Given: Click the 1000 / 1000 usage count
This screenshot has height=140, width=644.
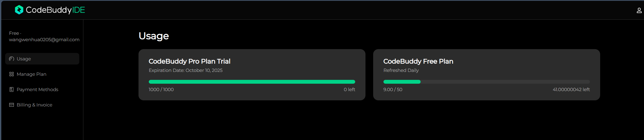Looking at the screenshot, I should pyautogui.click(x=161, y=90).
